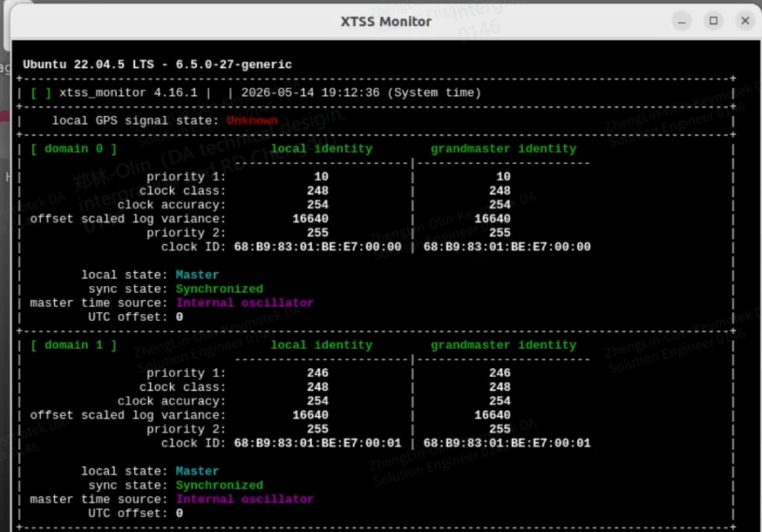Click domain 1 grandmaster priority 2 value 255
Image resolution: width=762 pixels, height=532 pixels.
click(x=500, y=429)
